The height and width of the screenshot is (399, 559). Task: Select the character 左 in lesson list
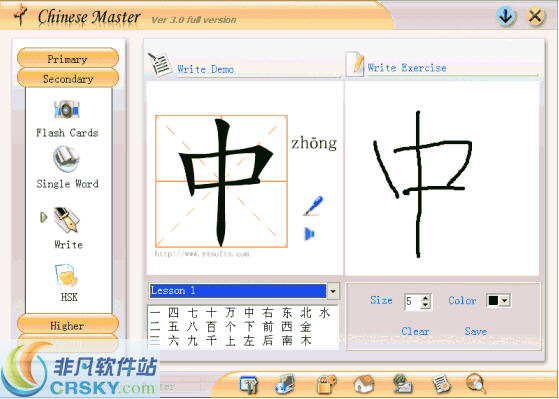[249, 341]
